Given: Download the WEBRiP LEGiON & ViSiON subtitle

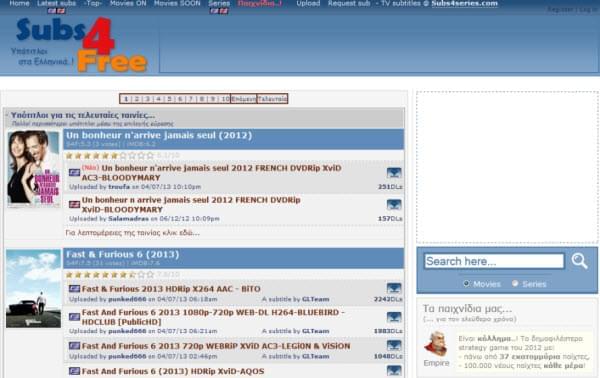Looking at the screenshot, I should coord(394,345).
